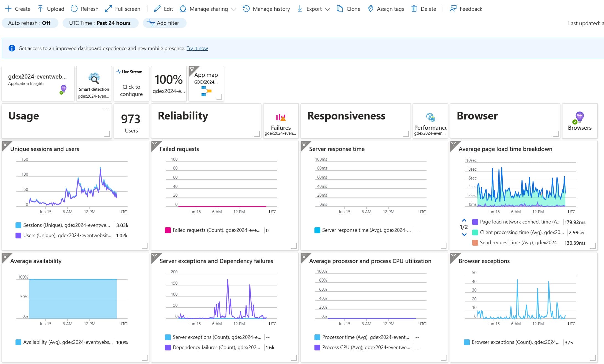This screenshot has height=364, width=604.
Task: Click the Average processor and process CPU title
Action: (370, 261)
